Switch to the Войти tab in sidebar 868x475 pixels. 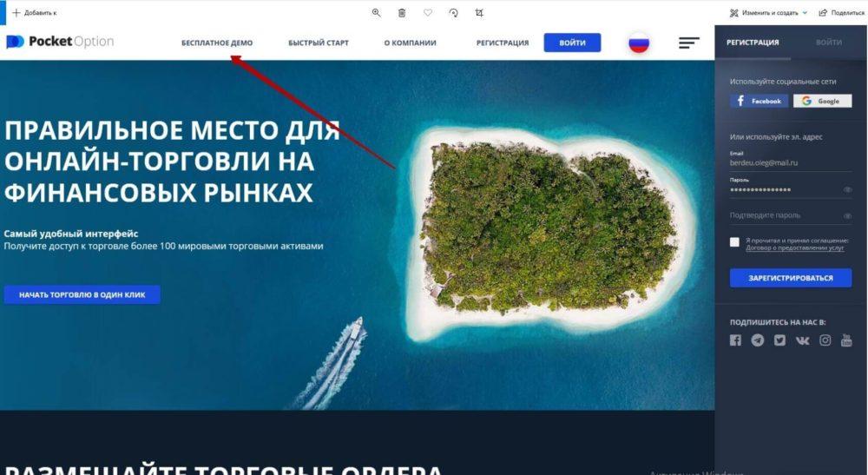tap(829, 42)
